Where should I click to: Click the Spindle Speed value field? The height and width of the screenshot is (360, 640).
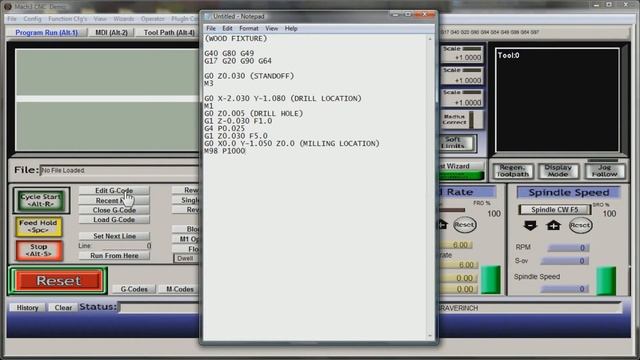pos(565,289)
